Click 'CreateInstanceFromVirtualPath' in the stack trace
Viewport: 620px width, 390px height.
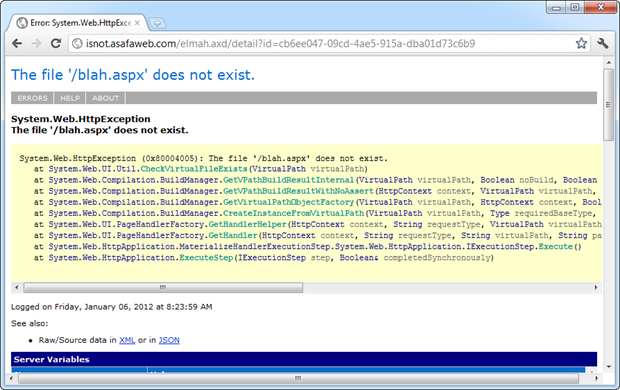(x=293, y=213)
